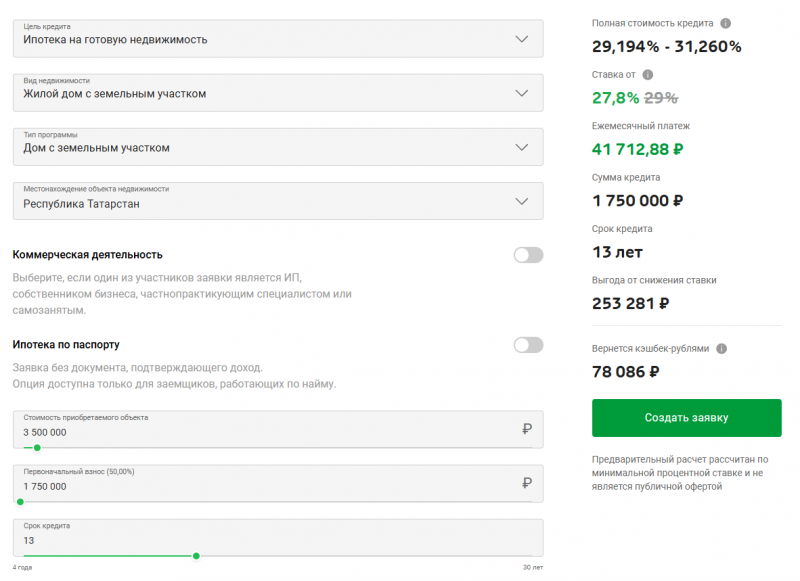Click the Первоначальный взнос slider handle
The image size is (800, 581).
click(19, 501)
